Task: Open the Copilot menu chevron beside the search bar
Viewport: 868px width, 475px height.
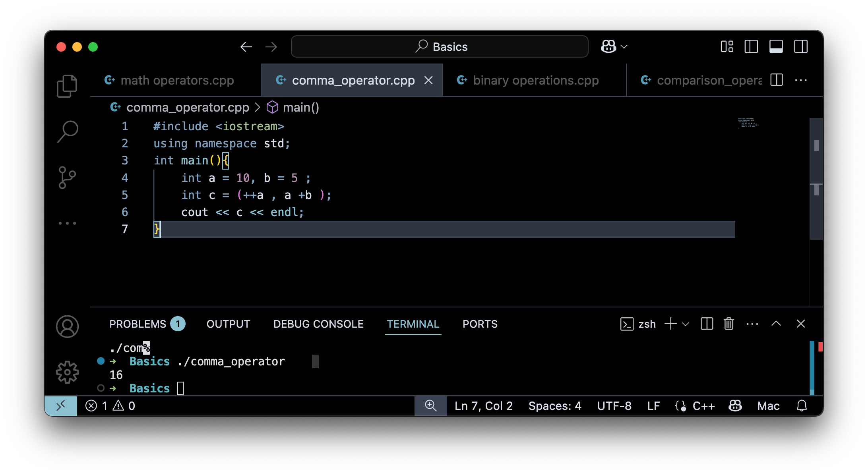Action: (624, 46)
